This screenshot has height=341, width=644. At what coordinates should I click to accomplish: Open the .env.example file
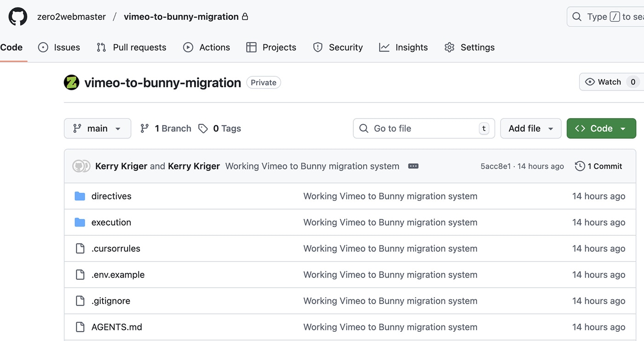pos(118,275)
